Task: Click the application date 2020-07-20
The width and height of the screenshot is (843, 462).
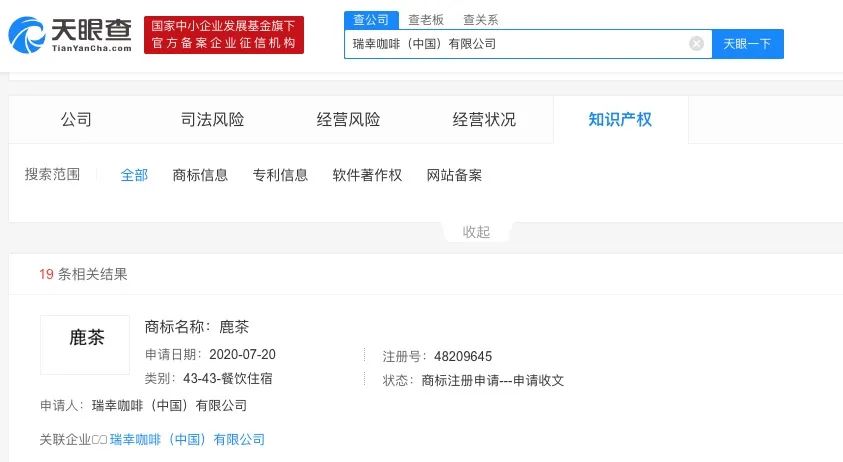Action: pyautogui.click(x=242, y=354)
